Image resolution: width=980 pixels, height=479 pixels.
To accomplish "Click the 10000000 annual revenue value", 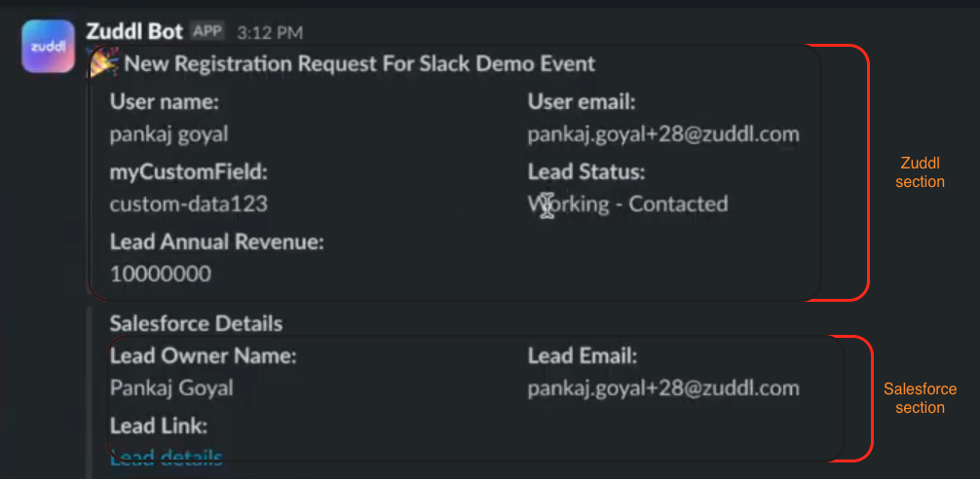I will (161, 275).
